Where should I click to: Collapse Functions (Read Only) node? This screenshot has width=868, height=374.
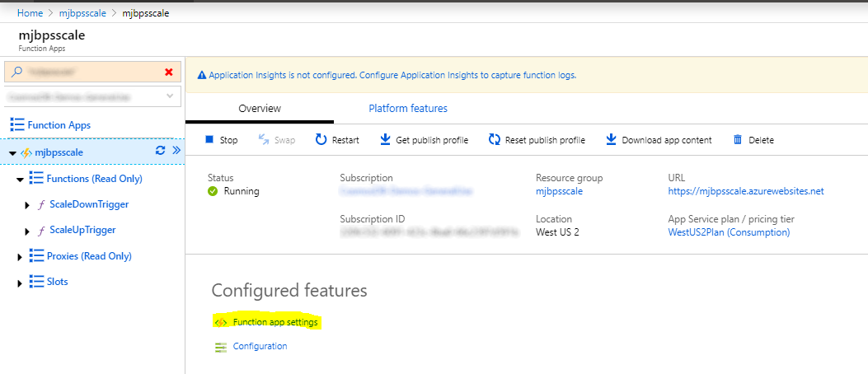(x=20, y=180)
